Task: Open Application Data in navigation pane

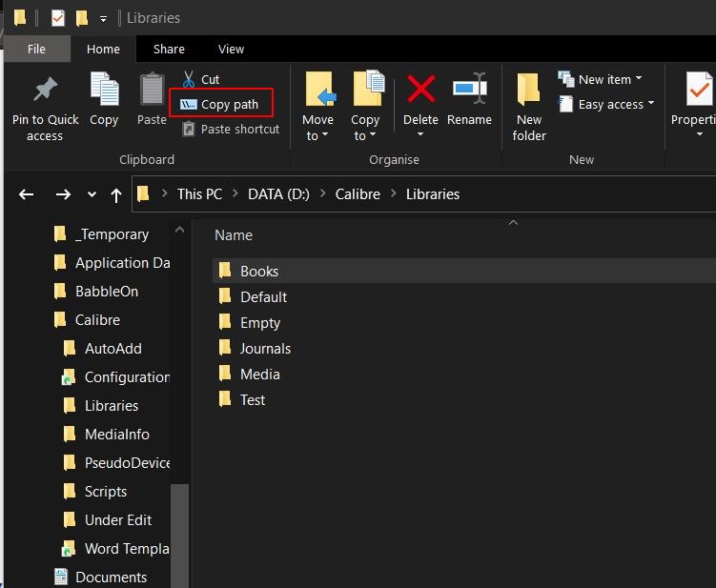Action: tap(112, 263)
